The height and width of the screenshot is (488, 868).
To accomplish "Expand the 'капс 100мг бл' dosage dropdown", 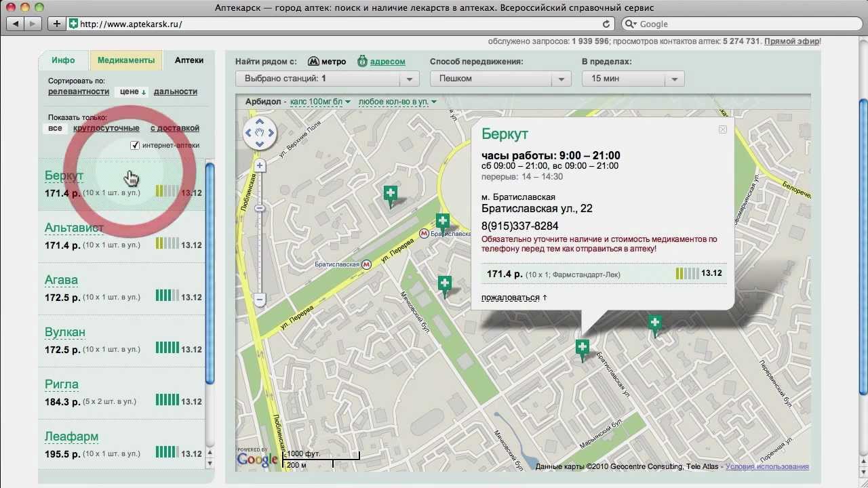I will tap(320, 102).
